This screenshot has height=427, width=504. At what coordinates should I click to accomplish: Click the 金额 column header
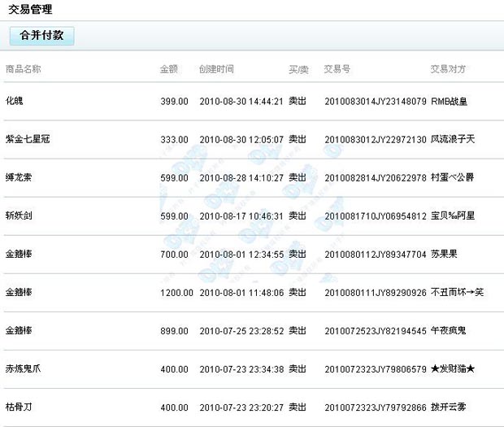[x=169, y=69]
